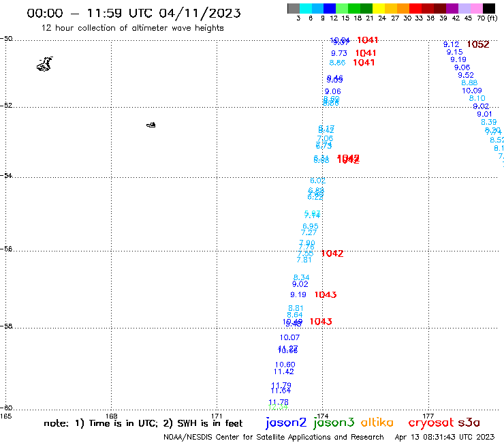
Task: Click the larger island outline near the top-left
Action: pos(45,64)
